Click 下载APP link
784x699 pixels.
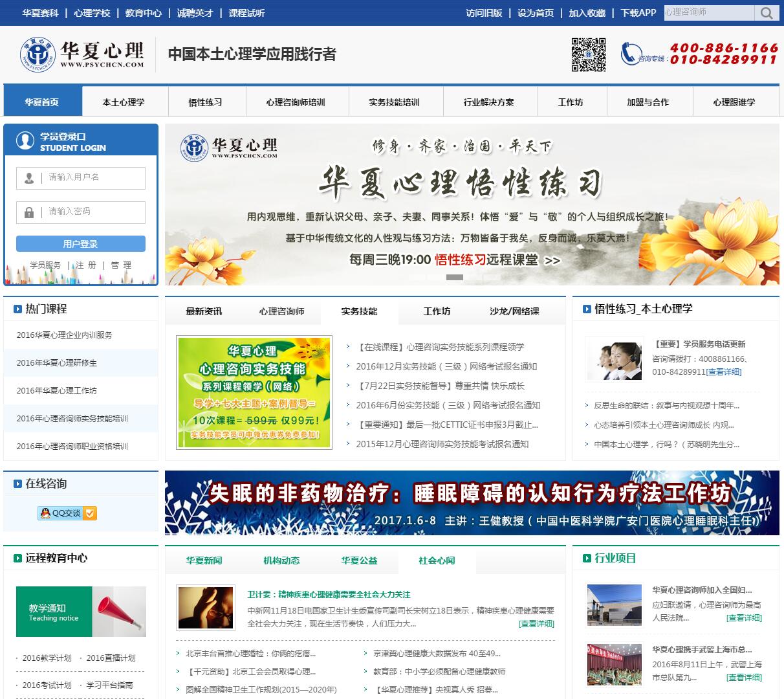pyautogui.click(x=638, y=13)
